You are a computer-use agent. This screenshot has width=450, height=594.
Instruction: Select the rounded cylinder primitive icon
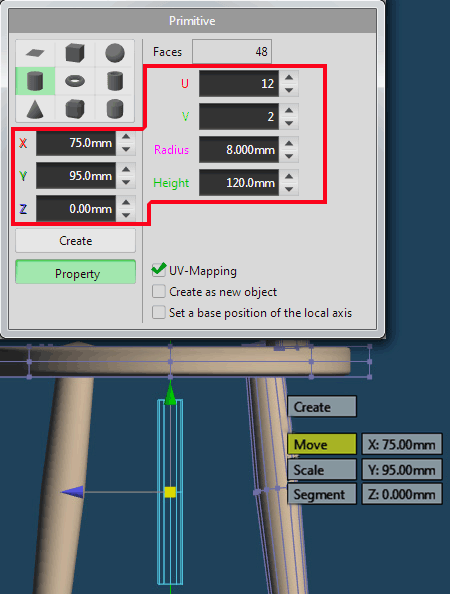coord(114,109)
